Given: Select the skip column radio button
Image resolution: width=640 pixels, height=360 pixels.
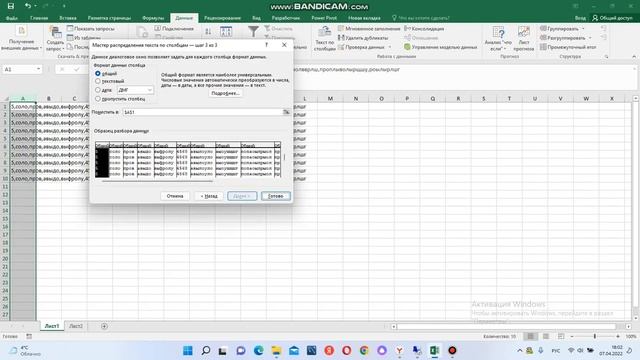Looking at the screenshot, I should click(98, 99).
